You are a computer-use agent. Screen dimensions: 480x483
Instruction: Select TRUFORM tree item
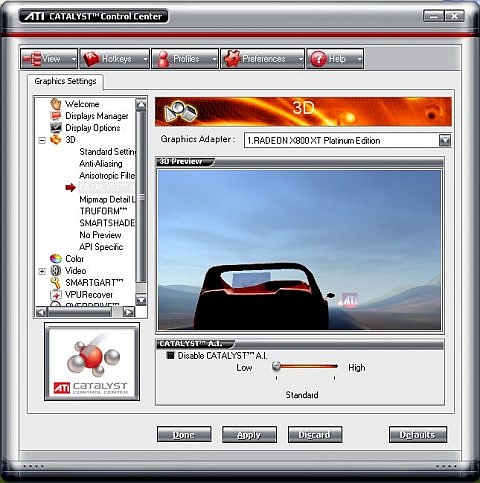tap(103, 211)
